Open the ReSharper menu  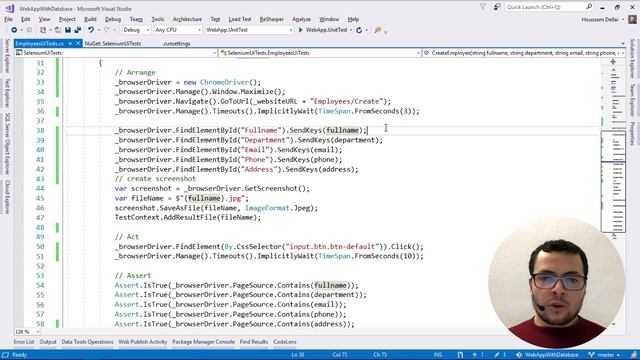click(271, 19)
